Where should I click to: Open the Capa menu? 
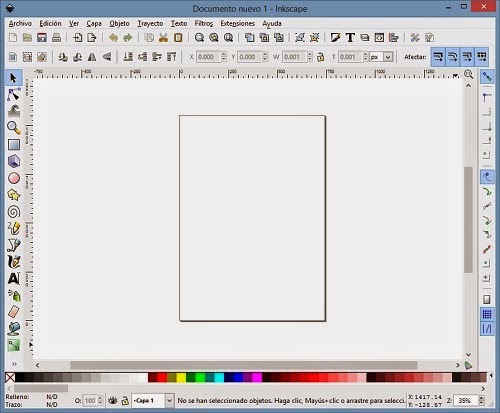(x=94, y=24)
